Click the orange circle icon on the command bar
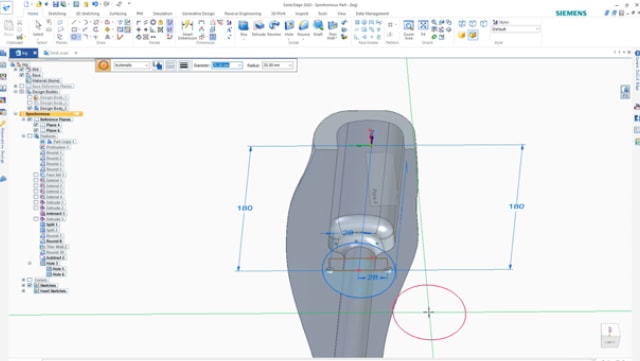The width and height of the screenshot is (640, 361). tap(103, 65)
